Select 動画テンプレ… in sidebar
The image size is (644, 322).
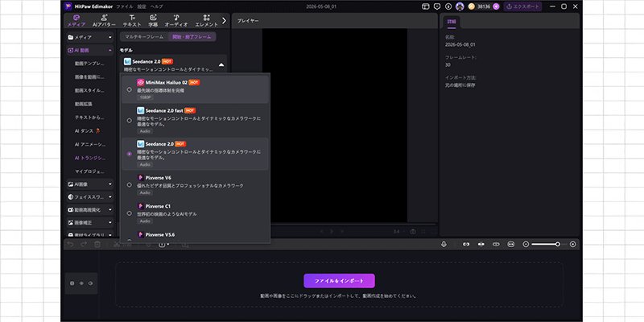pyautogui.click(x=89, y=64)
